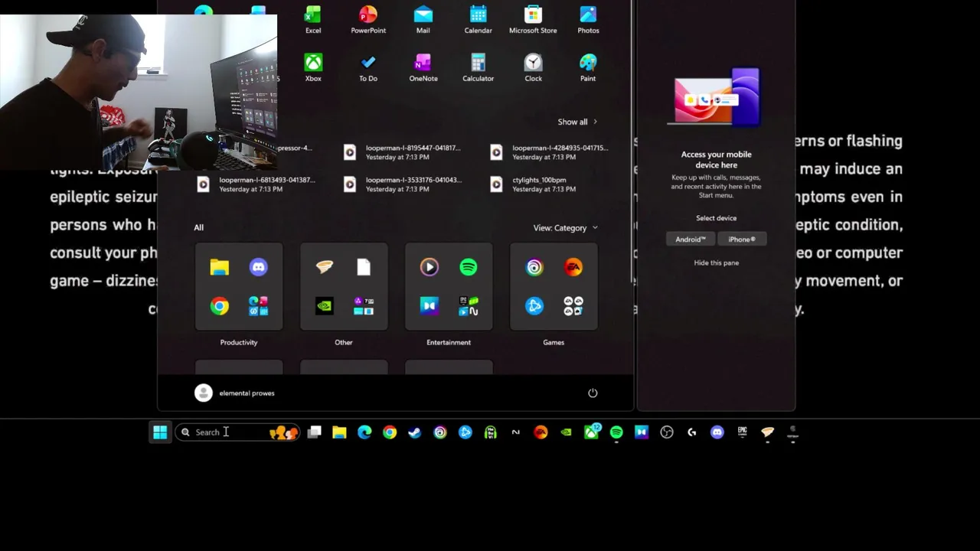Open the View: Category dropdown
980x551 pixels.
(x=565, y=228)
